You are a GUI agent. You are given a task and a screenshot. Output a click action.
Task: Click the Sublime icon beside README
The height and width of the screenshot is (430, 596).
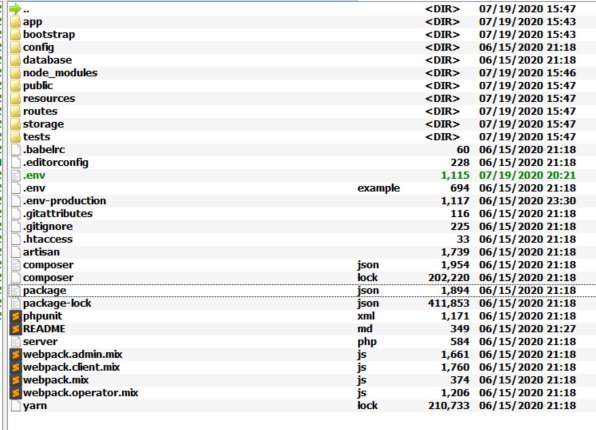pos(16,329)
